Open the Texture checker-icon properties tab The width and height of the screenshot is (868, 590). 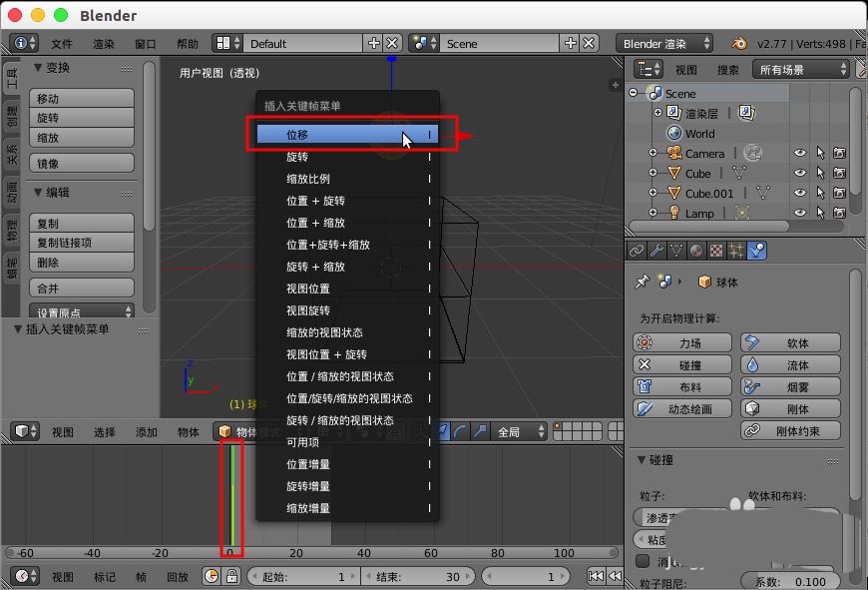(718, 250)
